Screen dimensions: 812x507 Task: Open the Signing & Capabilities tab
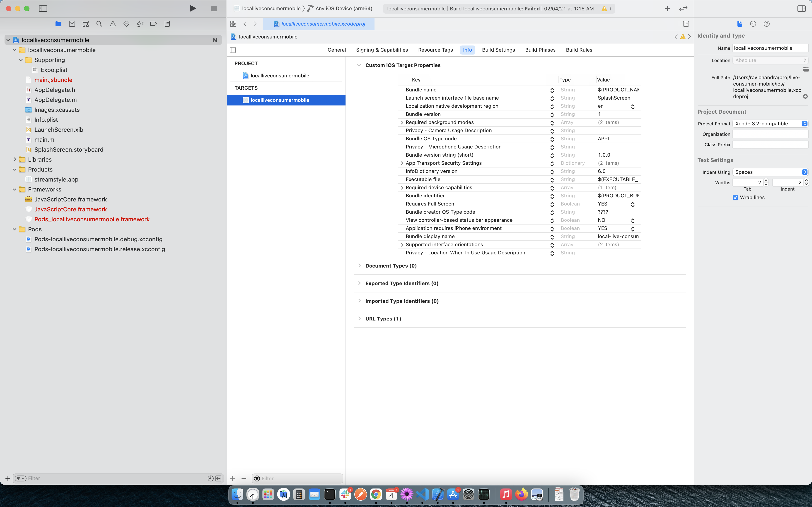tap(382, 50)
